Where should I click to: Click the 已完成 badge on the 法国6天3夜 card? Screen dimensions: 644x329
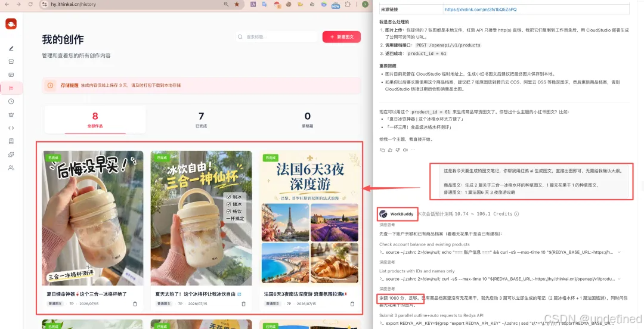[270, 158]
